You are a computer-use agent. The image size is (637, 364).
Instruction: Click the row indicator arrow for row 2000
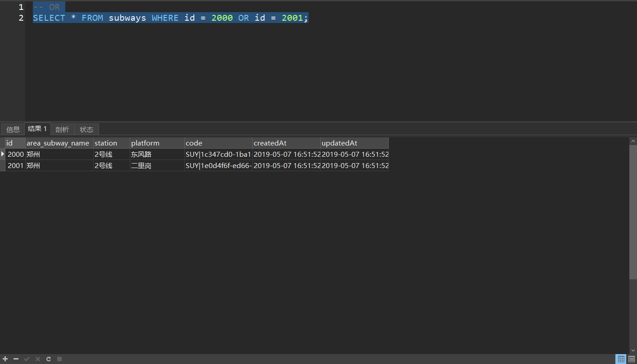(3, 154)
